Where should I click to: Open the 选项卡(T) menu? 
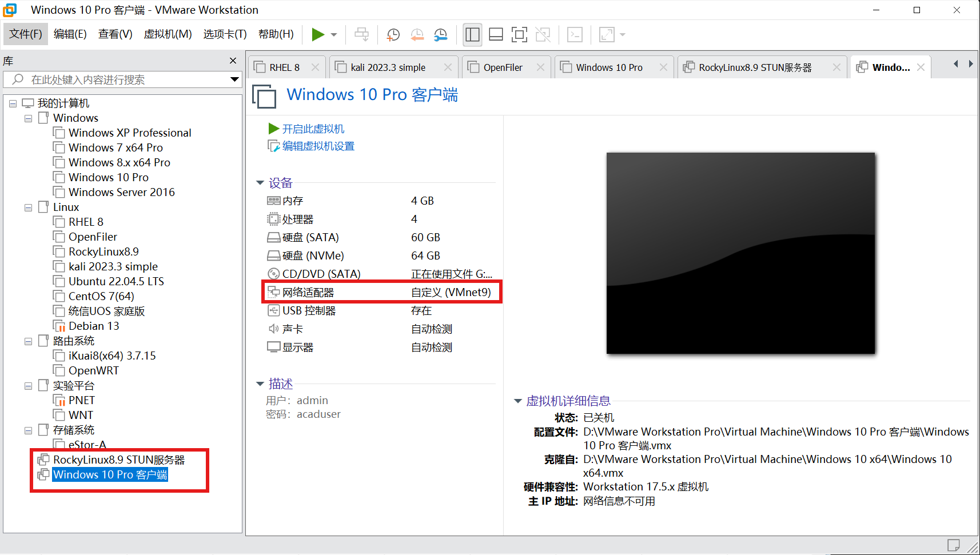pyautogui.click(x=225, y=34)
